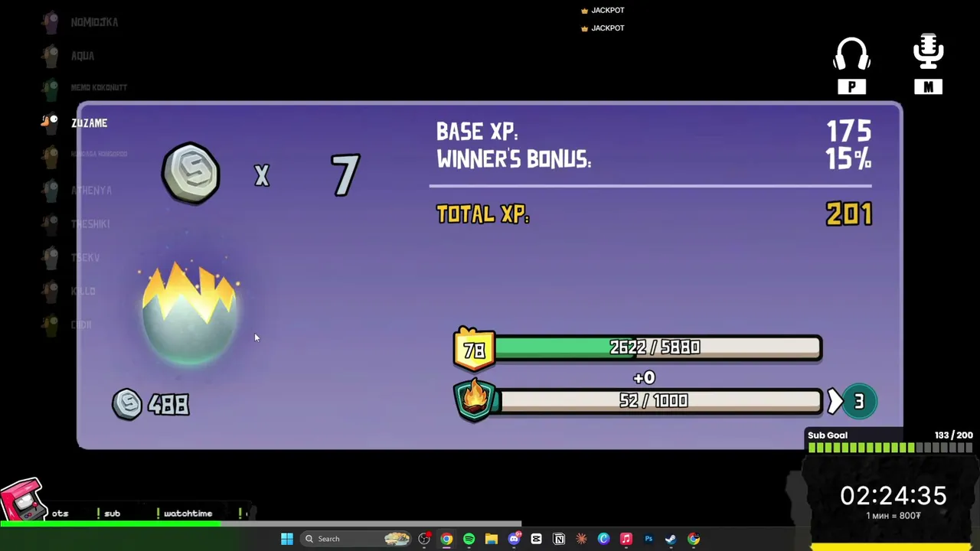
Task: Click the Sub Goal green progress bar
Action: coord(890,448)
